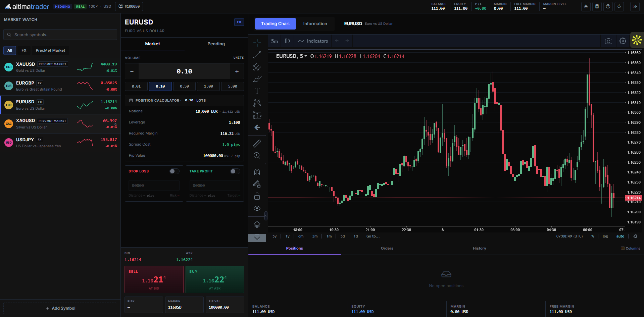Change the candlestick chart style

click(287, 41)
